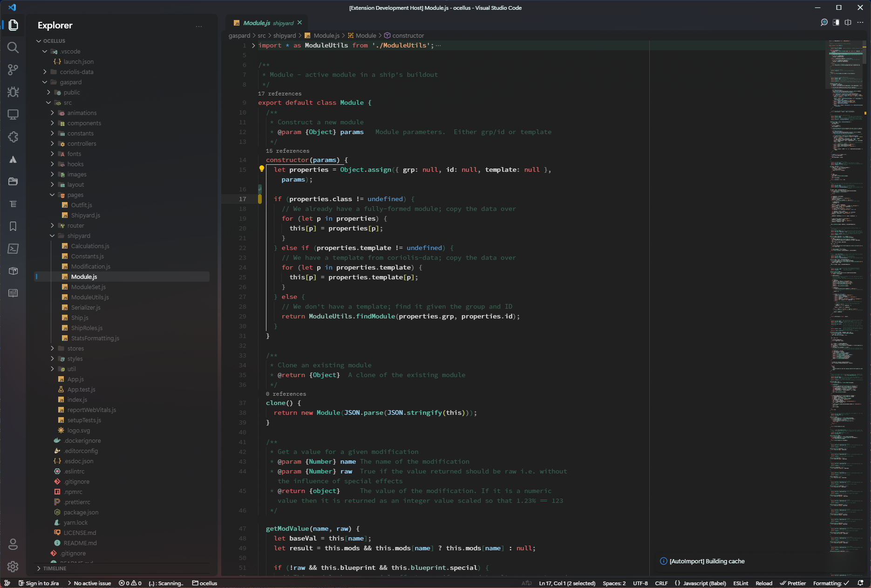
Task: Open the Source Control view icon
Action: pyautogui.click(x=13, y=70)
